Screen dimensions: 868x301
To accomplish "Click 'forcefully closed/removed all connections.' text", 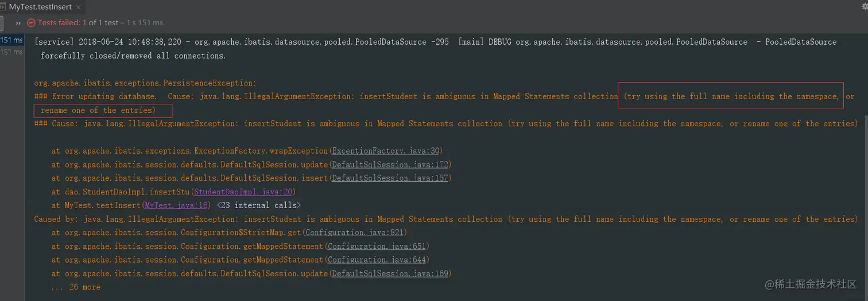I will coord(133,56).
